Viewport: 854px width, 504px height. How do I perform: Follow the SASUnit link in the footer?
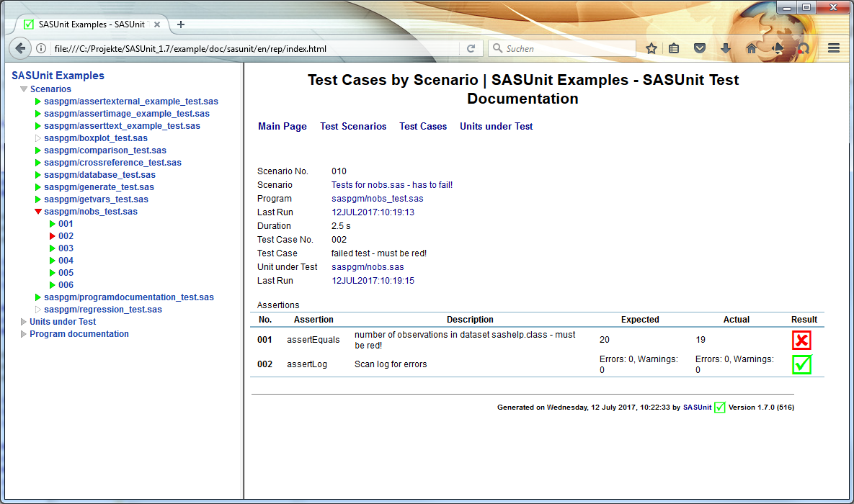point(697,407)
